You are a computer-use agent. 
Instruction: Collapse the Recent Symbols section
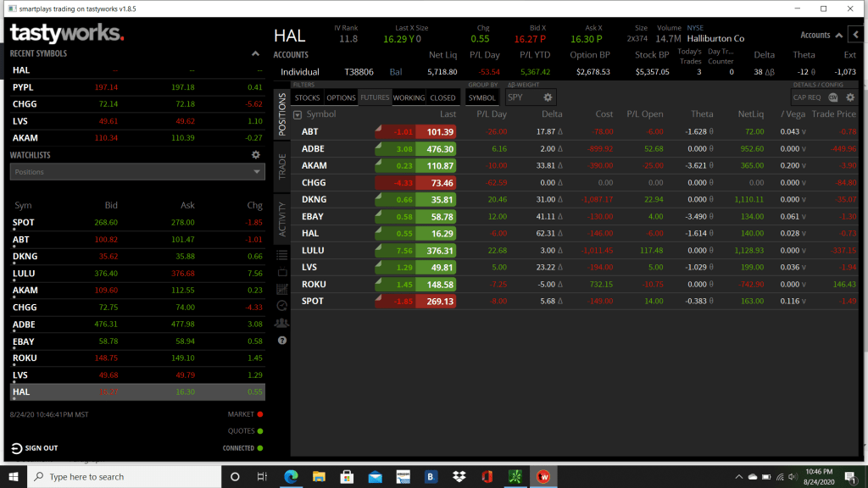pos(256,53)
